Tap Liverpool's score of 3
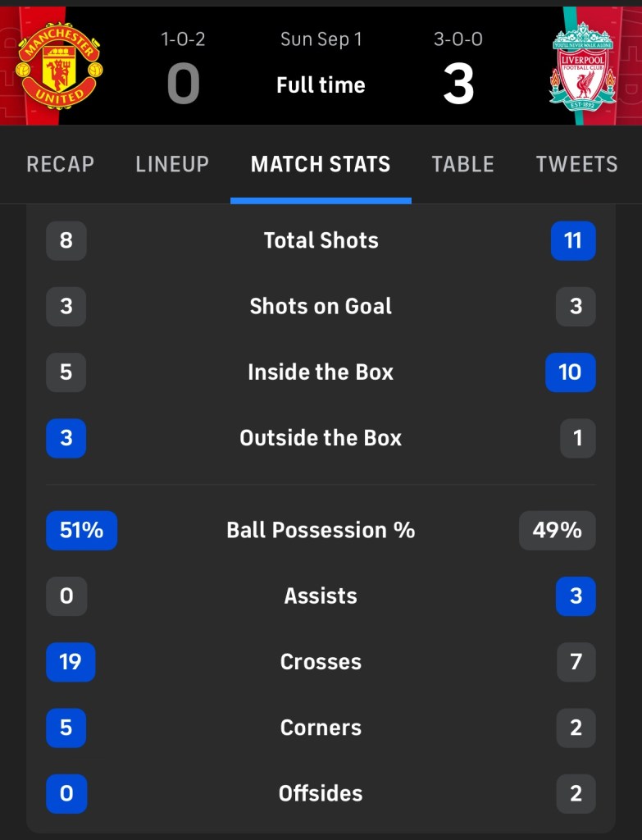 [458, 84]
